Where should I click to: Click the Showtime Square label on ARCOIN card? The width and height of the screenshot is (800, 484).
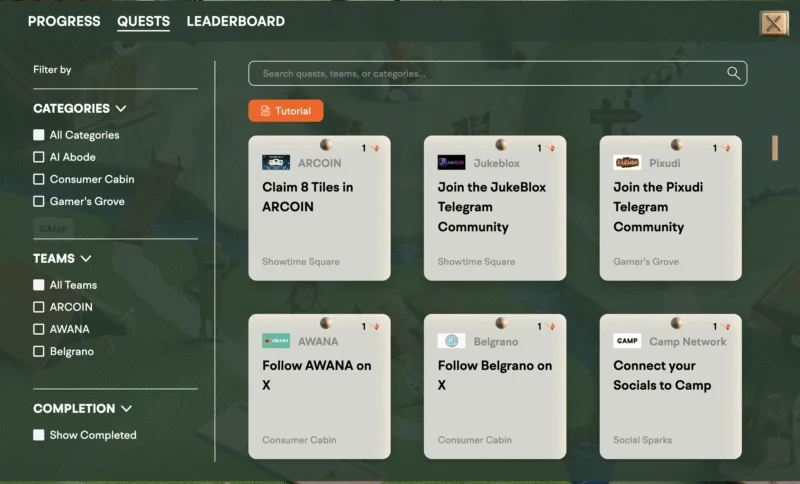[301, 262]
